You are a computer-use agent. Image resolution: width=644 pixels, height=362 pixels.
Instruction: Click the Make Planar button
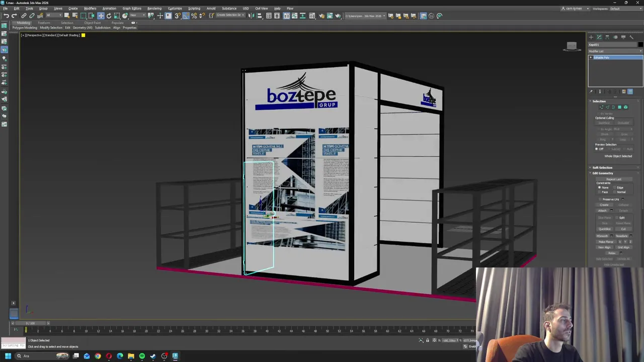click(606, 242)
